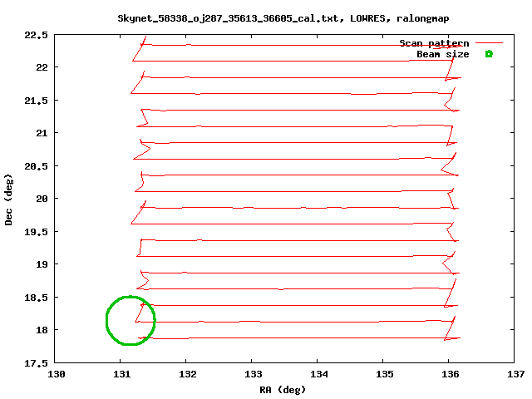Click the large green beam circle
This screenshot has width=532, height=399.
(131, 321)
